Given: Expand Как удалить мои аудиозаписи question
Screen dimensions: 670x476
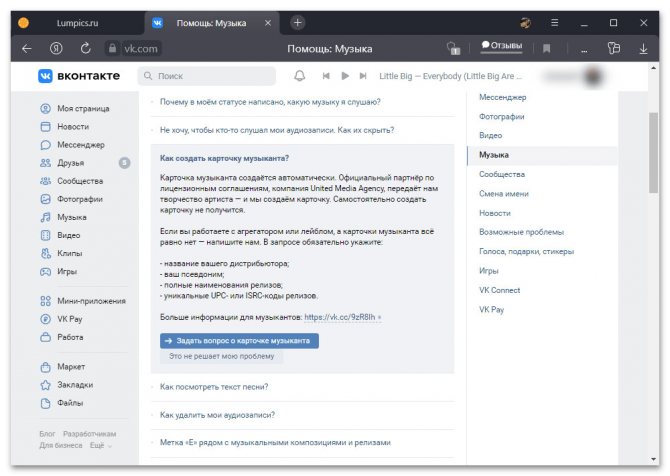Looking at the screenshot, I should point(217,415).
